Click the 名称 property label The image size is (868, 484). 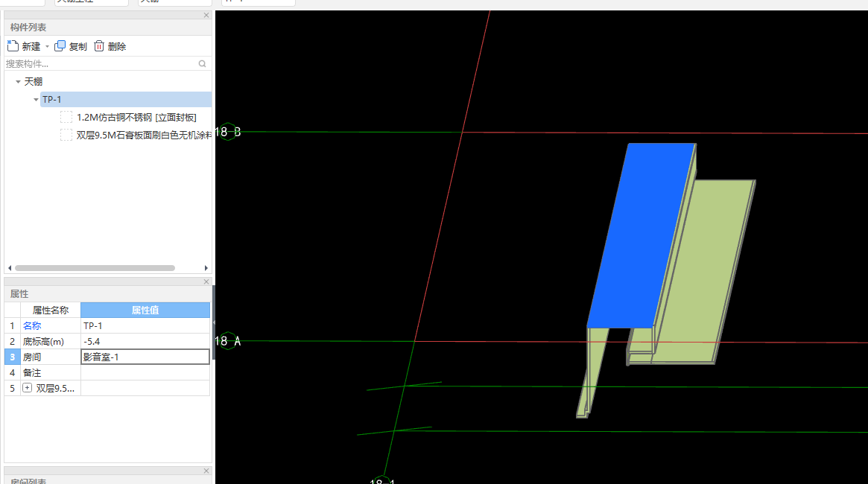pos(32,326)
